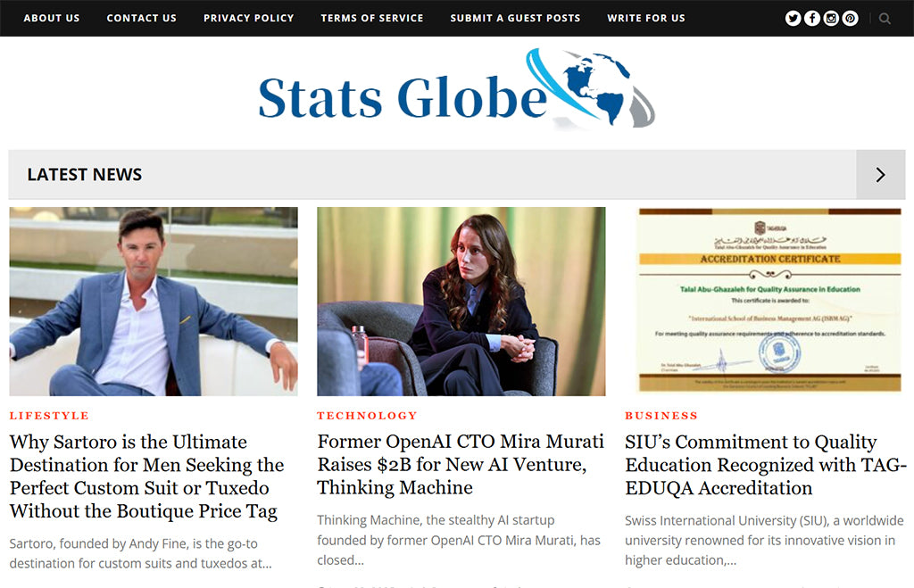This screenshot has height=588, width=914.
Task: Click the search magnifier icon
Action: click(885, 19)
